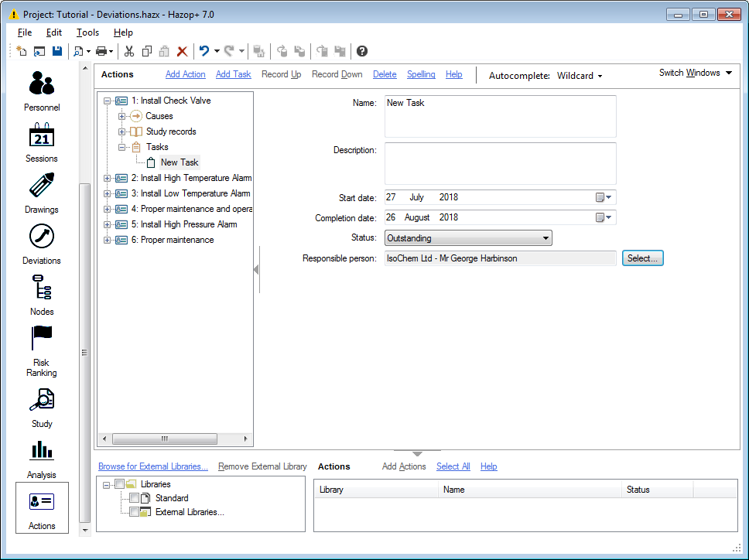Click the Select... responsible person button
Image resolution: width=749 pixels, height=560 pixels.
point(642,258)
